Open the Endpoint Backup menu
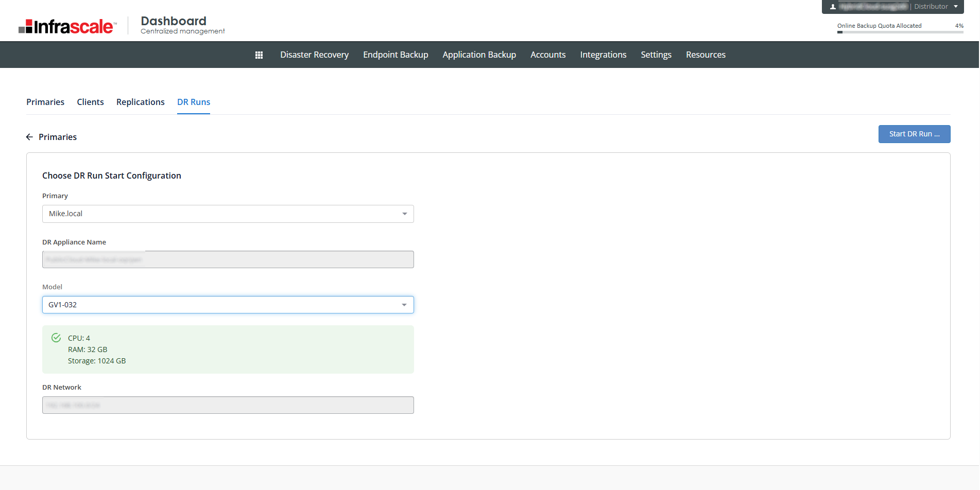The width and height of the screenshot is (980, 490). [396, 55]
